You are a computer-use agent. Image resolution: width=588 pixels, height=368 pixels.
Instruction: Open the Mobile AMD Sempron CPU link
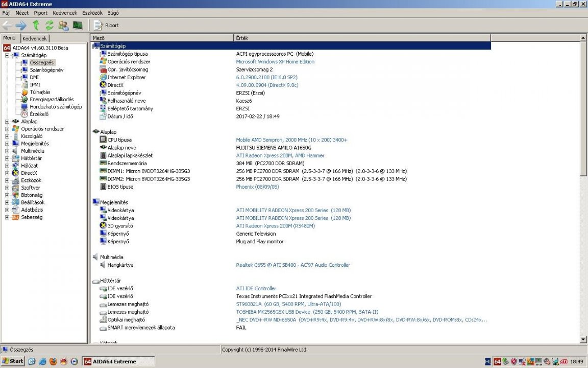292,140
